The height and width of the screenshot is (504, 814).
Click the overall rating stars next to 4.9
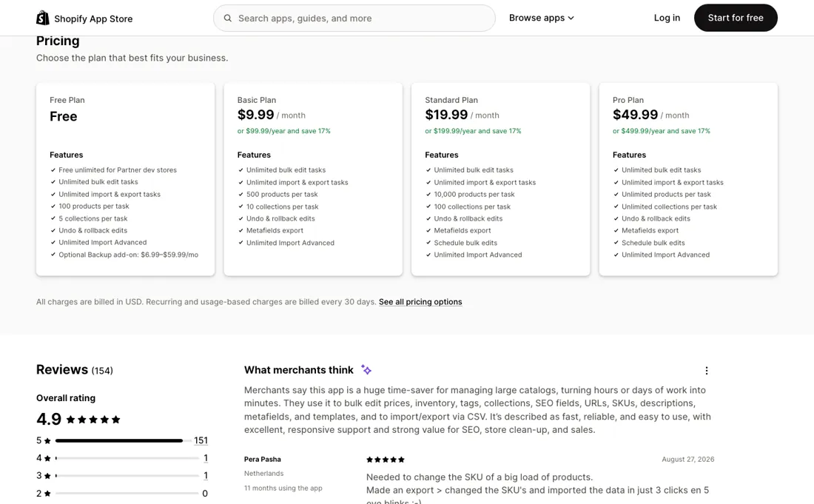(x=93, y=420)
